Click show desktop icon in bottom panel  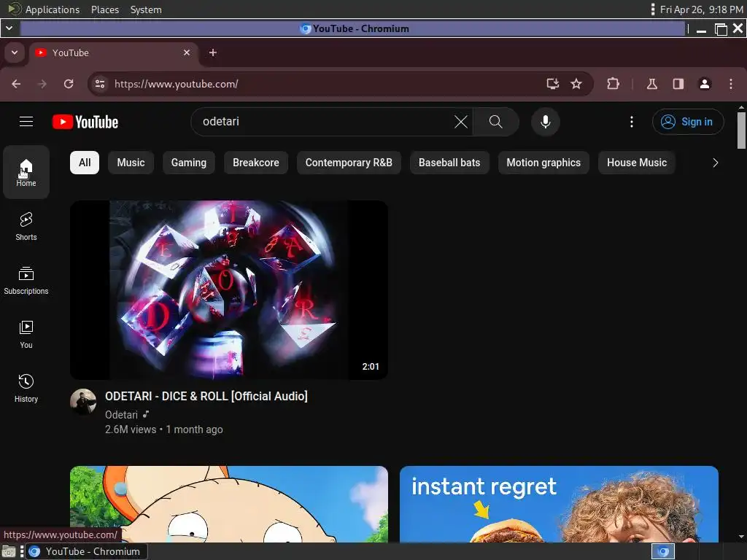pyautogui.click(x=9, y=551)
